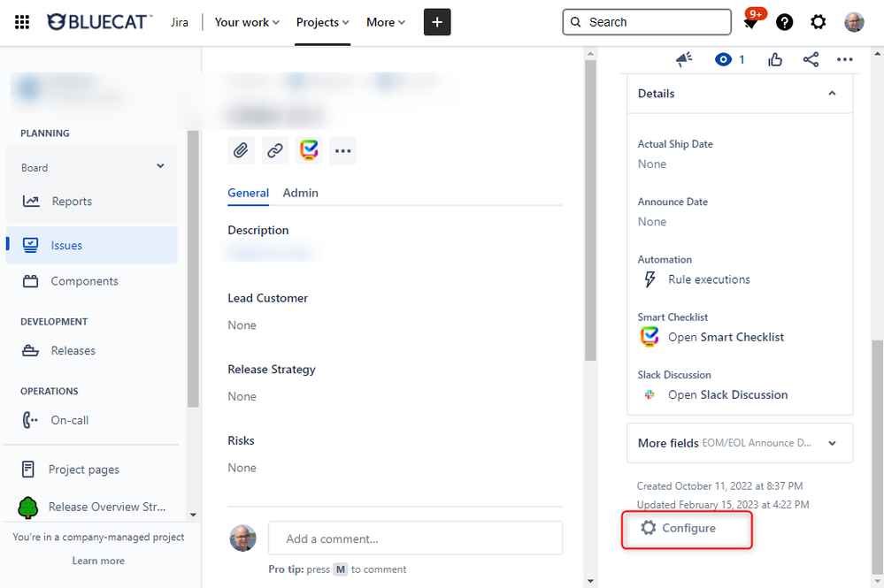Click the Smart Checklist toolbar icon
This screenshot has width=884, height=588.
(x=309, y=150)
